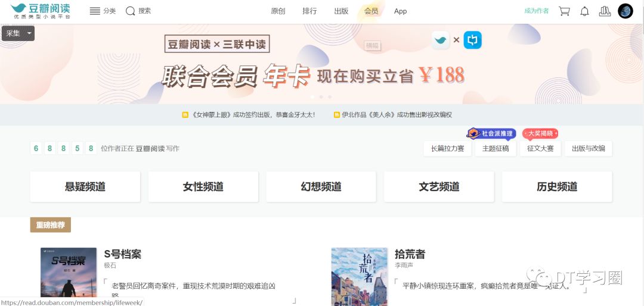Click the 平静小镇惊现连环重案 description
The image size is (644, 306).
coord(487,286)
